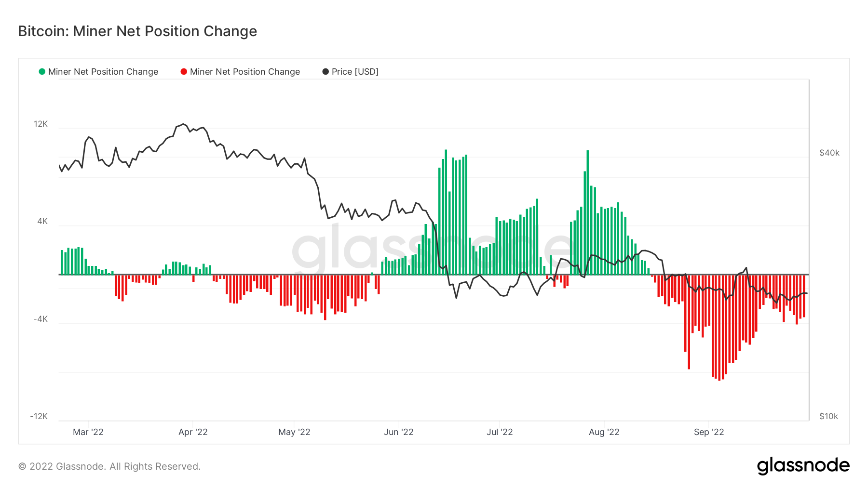The height and width of the screenshot is (488, 868).
Task: Select the Apr '22 axis label
Action: [x=193, y=432]
